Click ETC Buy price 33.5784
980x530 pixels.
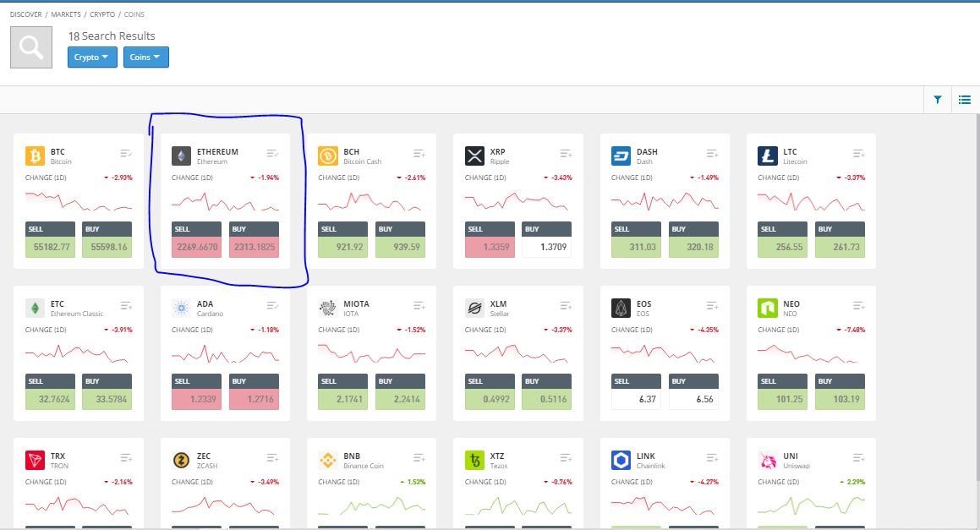coord(107,399)
